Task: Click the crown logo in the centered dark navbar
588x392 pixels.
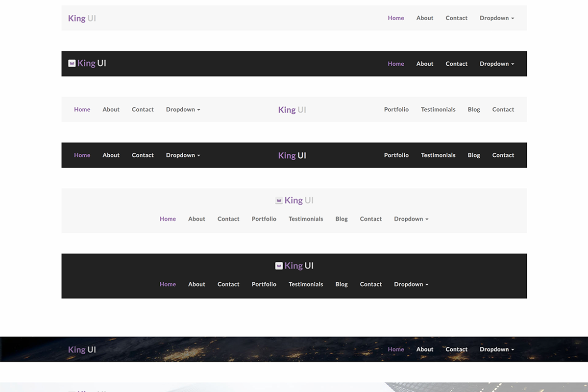Action: [279, 265]
